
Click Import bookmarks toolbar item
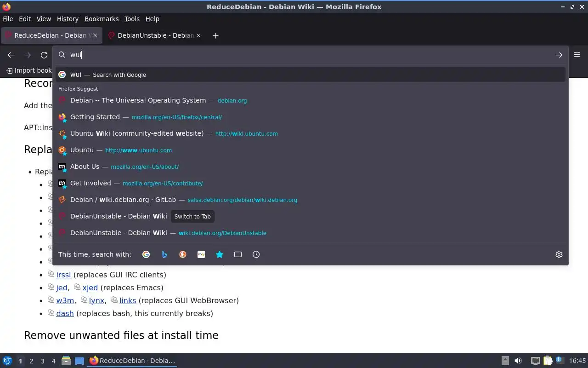tap(28, 70)
